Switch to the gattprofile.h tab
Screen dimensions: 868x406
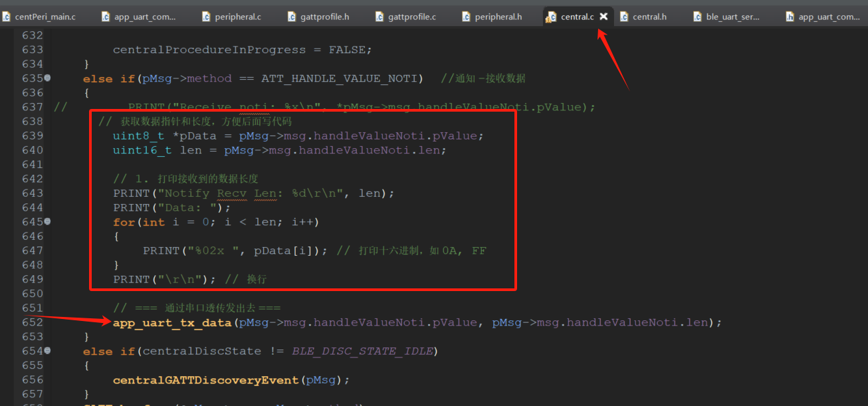[x=318, y=17]
